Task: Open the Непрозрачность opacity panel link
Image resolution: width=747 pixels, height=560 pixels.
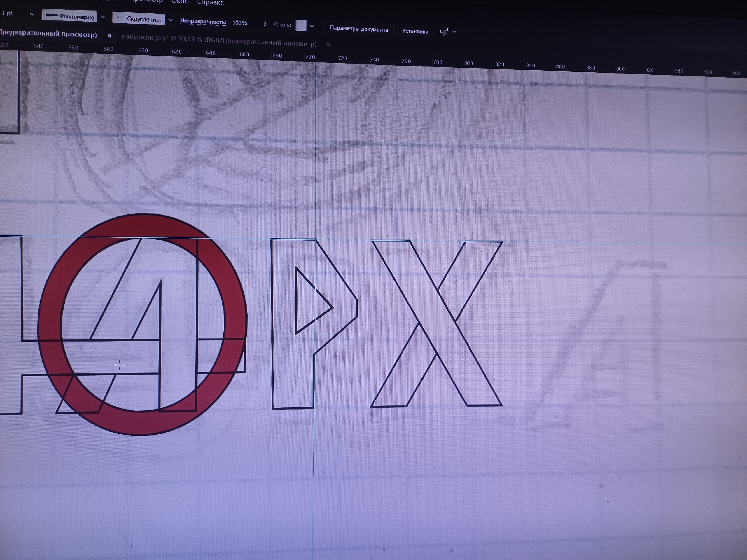Action: pos(203,22)
